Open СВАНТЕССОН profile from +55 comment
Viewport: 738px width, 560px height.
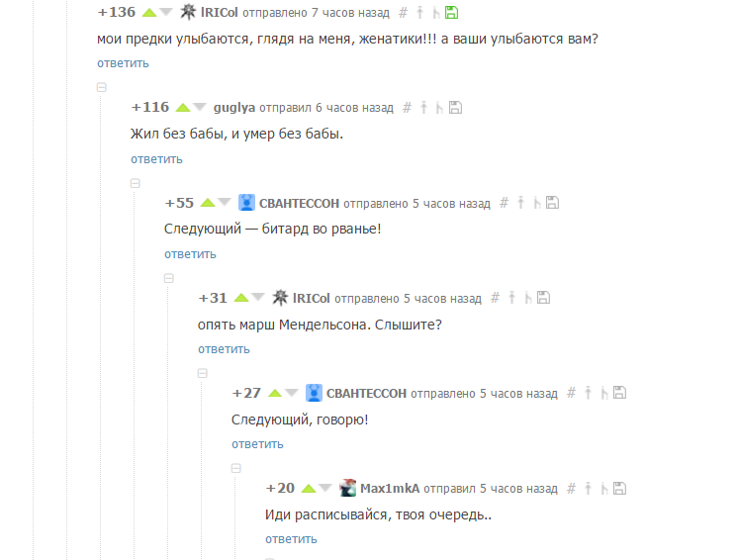299,203
